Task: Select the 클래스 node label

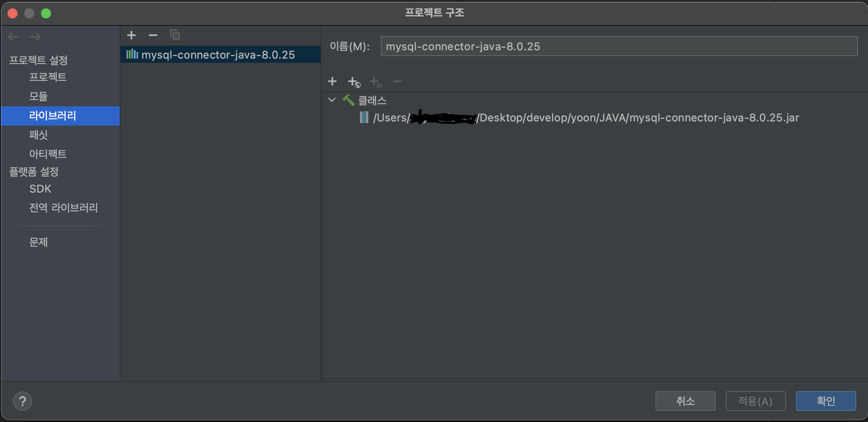Action: pos(372,100)
